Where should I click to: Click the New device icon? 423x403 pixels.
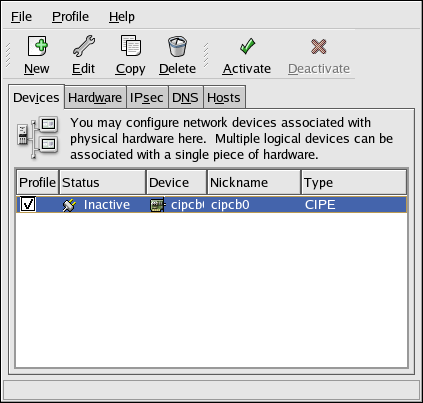click(37, 46)
